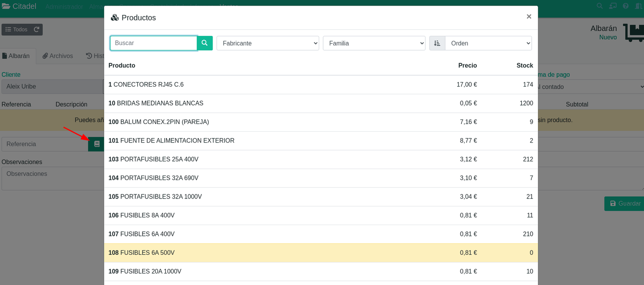
Task: Click the Cliente label link
Action: click(x=11, y=75)
